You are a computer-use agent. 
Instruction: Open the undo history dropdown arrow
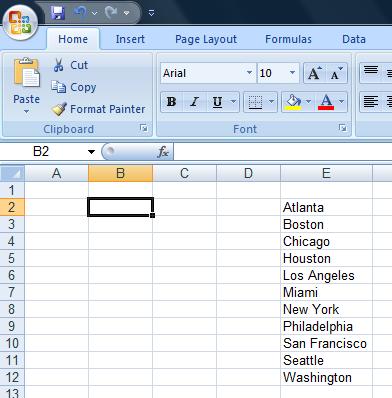[94, 13]
